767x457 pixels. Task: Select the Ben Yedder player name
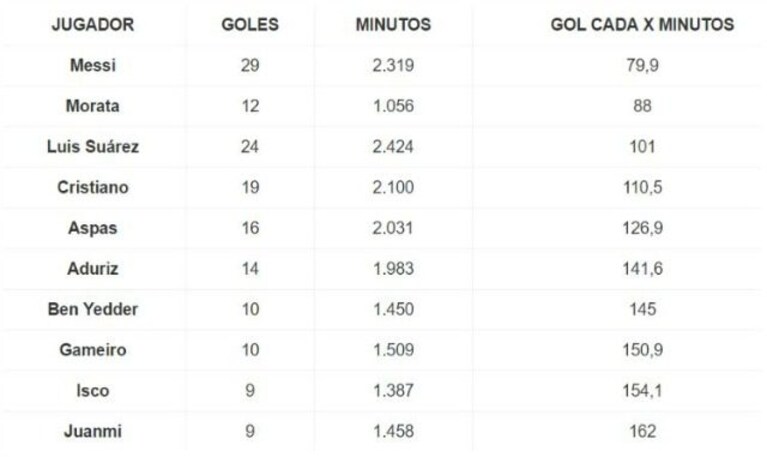click(x=93, y=309)
